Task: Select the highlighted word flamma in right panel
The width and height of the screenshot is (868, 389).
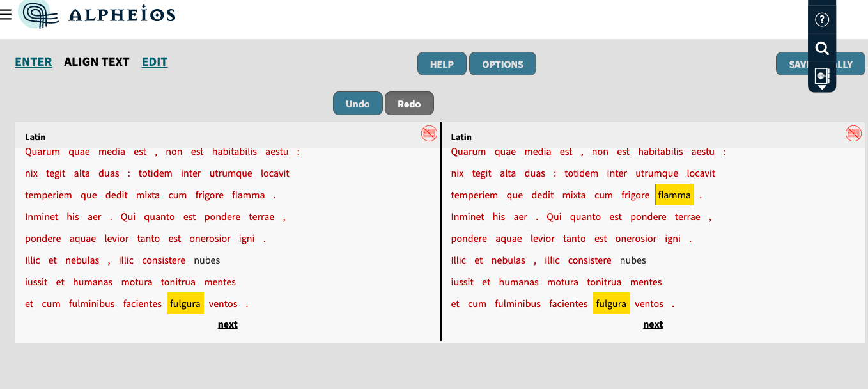Action: tap(674, 194)
